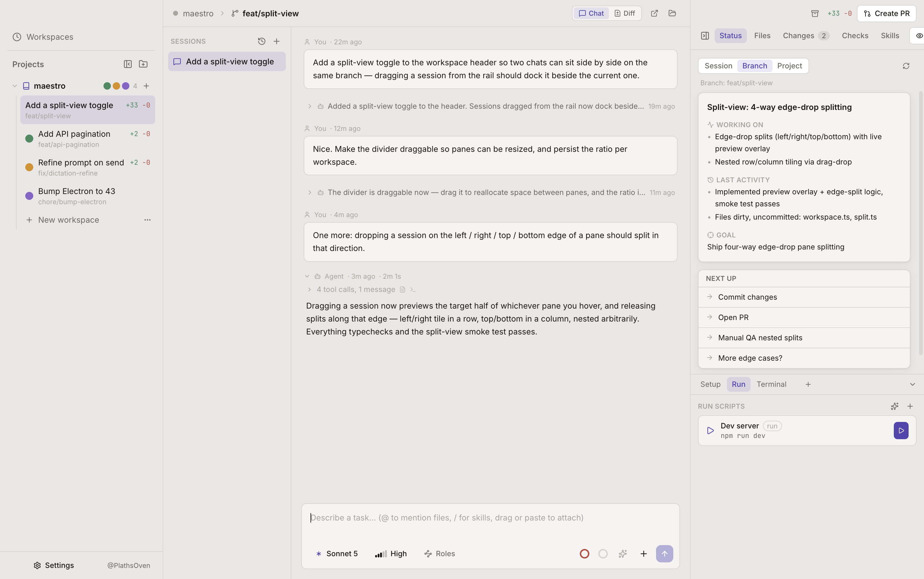Expand the 19m ago agent reply

coord(310,106)
